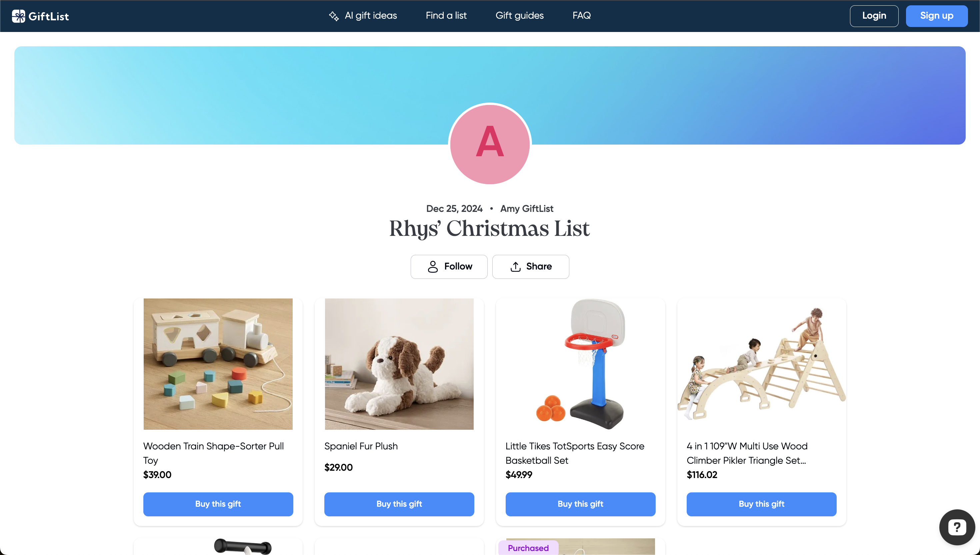Open Gift guides in the navigation
Viewport: 980px width, 555px height.
tap(519, 16)
